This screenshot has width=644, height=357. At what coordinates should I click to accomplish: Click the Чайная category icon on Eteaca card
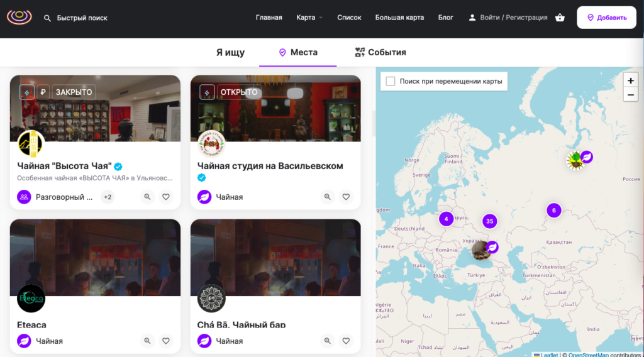tap(25, 341)
